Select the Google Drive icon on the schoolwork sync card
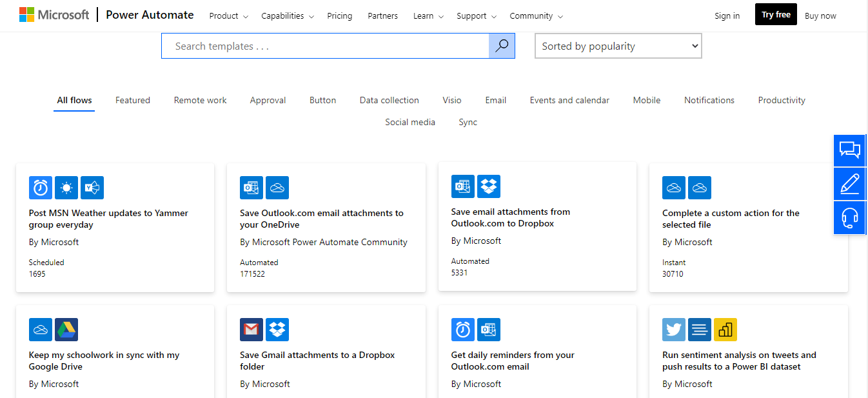 66,329
